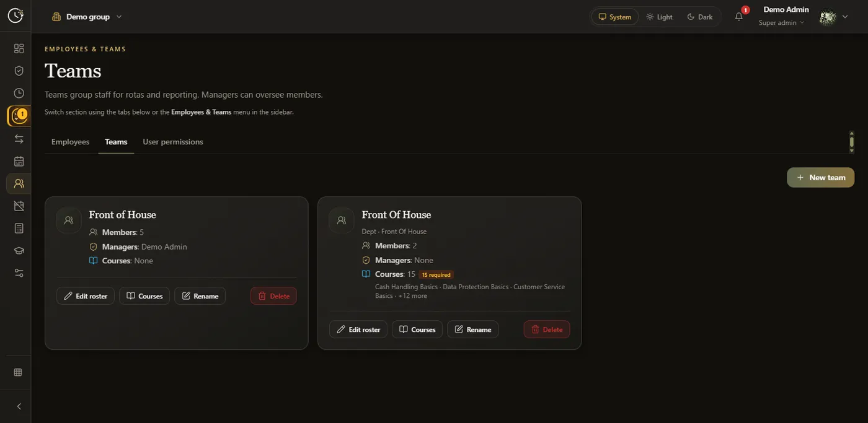Screen dimensions: 868x423
Task: Open the calendar icon in sidebar
Action: click(x=19, y=161)
